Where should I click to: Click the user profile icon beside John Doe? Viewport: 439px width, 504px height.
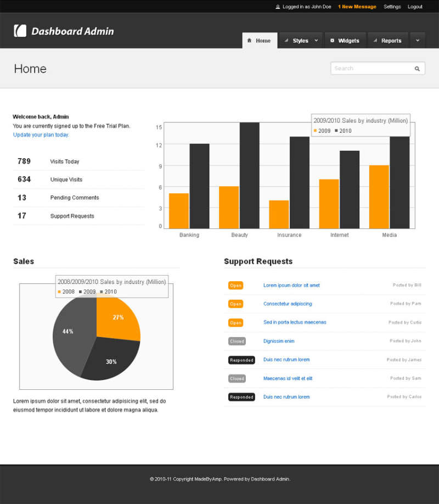coord(278,7)
